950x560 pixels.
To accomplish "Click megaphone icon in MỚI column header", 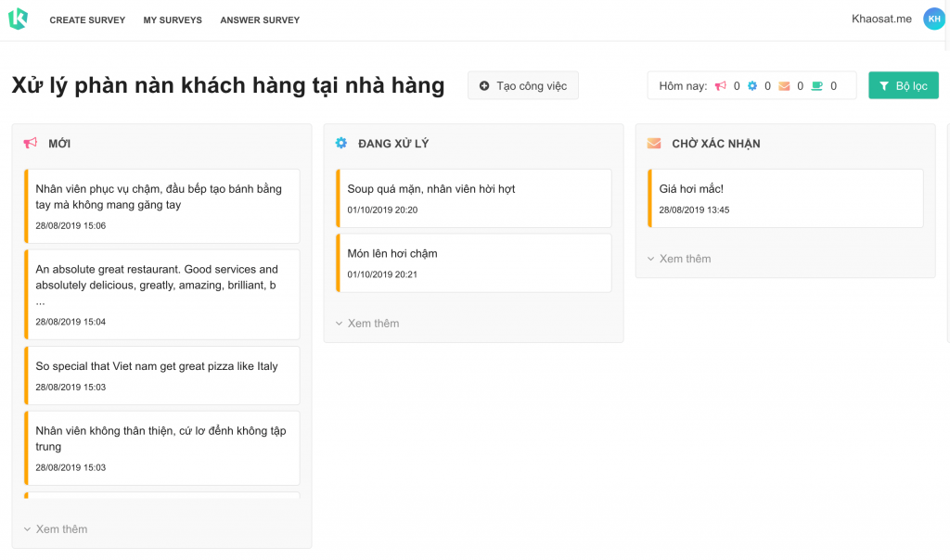I will coord(31,143).
